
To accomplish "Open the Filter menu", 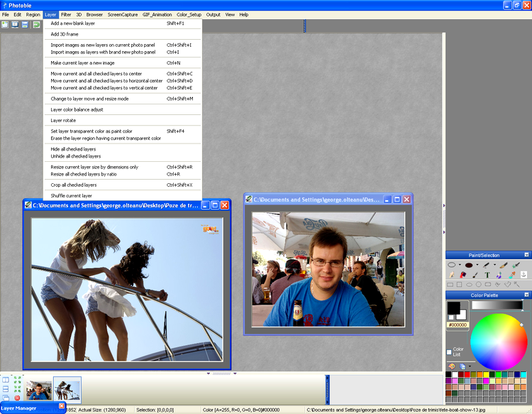I will pyautogui.click(x=66, y=15).
